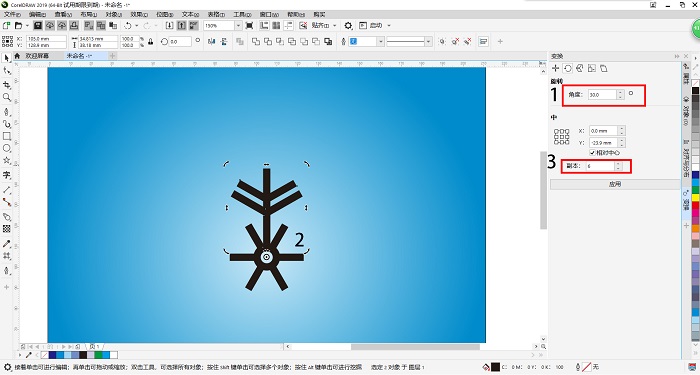
Task: Click the 应用 apply button
Action: pyautogui.click(x=615, y=184)
